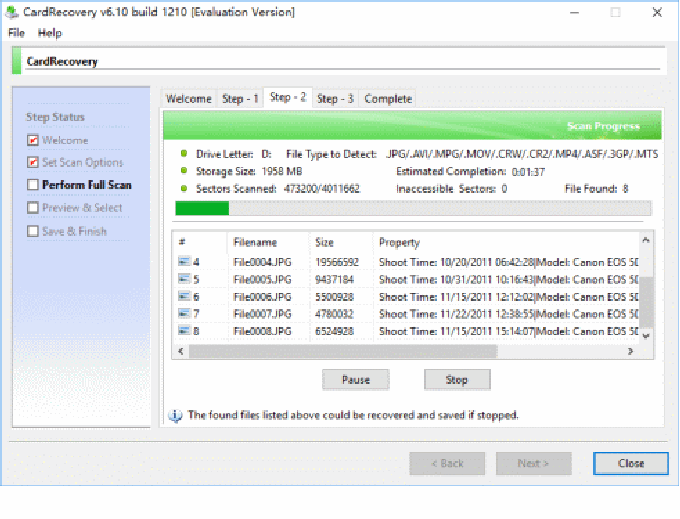Open the Complete tab
Viewport: 680px width, 519px height.
click(388, 99)
